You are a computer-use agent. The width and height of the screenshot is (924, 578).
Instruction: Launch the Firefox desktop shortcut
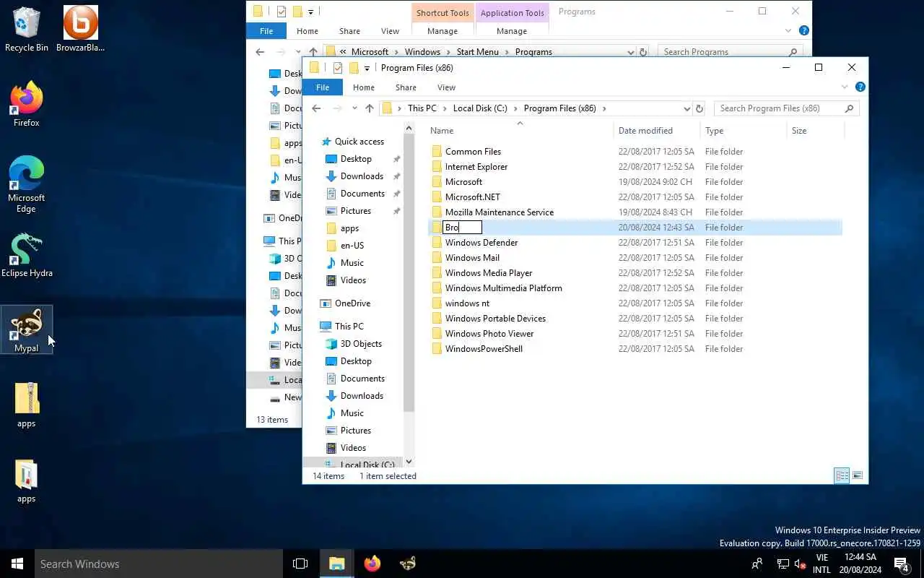27,105
